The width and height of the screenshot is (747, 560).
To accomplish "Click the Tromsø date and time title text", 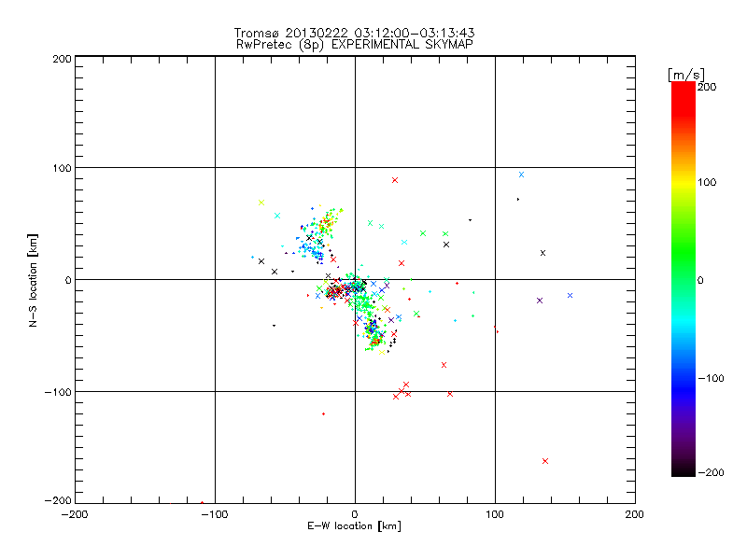I will tap(355, 33).
